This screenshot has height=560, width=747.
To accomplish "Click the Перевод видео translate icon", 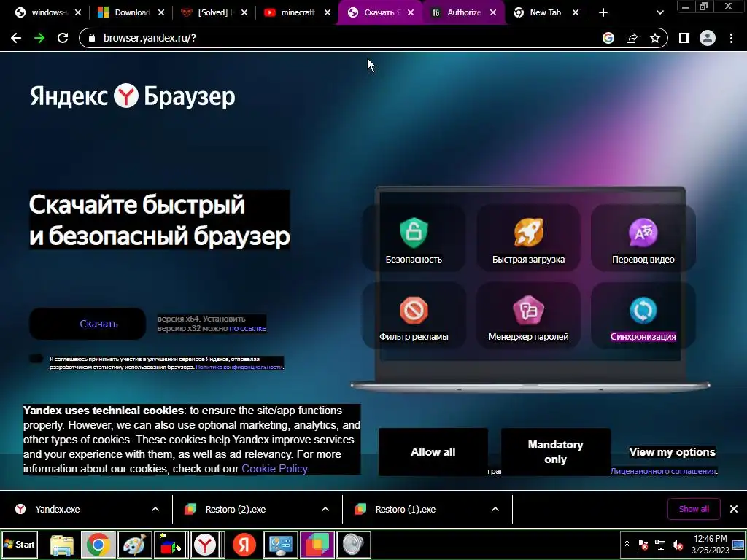I will [643, 233].
